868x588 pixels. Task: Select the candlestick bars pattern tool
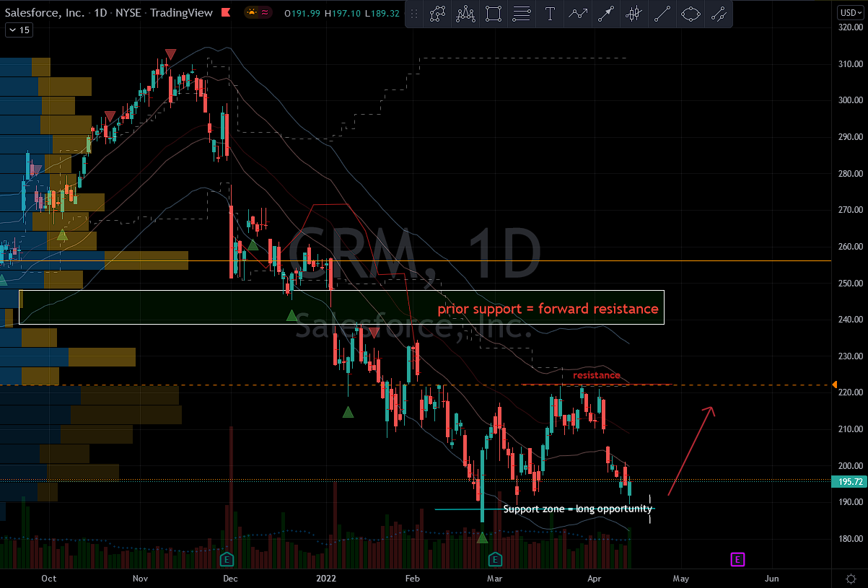pos(634,13)
